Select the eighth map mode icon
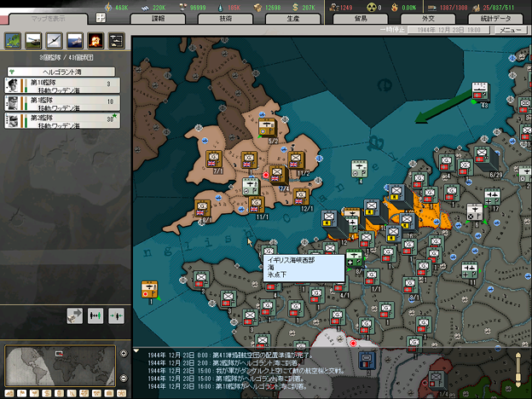The width and height of the screenshot is (532, 399). pos(96,393)
